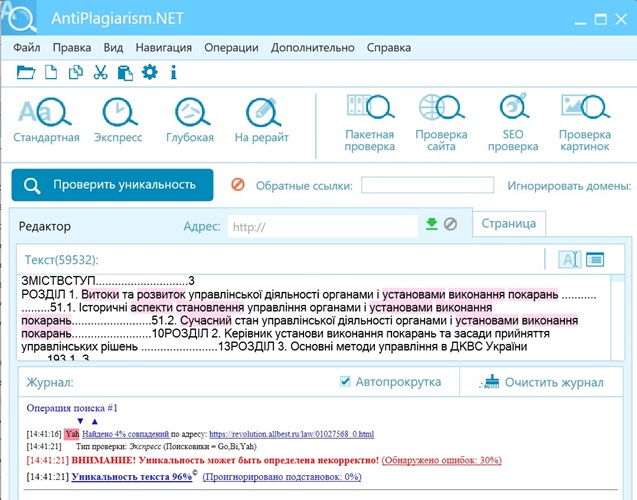Open the Операции menu

[231, 48]
